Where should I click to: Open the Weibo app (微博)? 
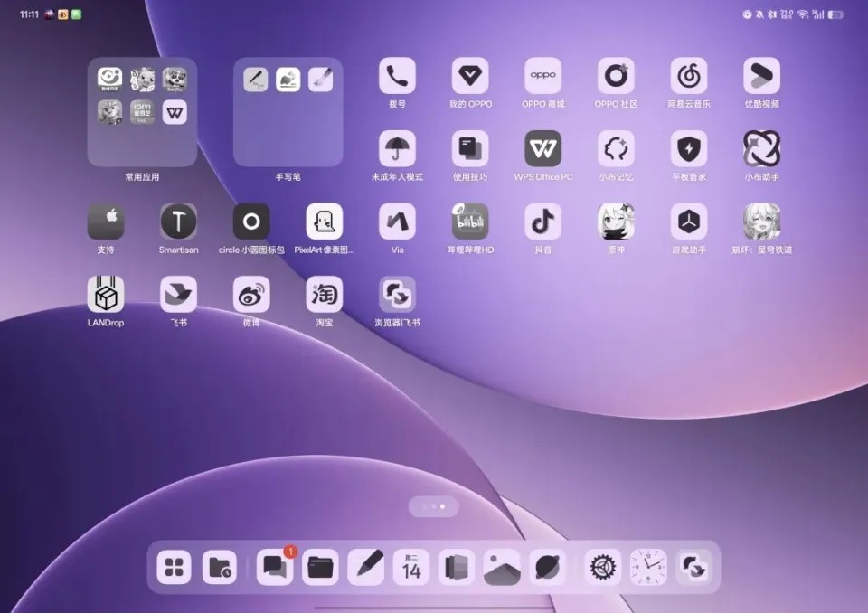[x=251, y=295]
